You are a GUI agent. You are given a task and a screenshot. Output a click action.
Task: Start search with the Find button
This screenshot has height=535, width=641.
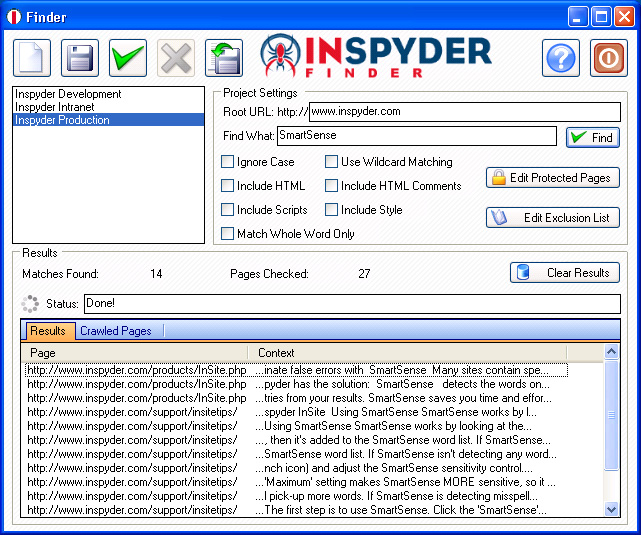593,137
